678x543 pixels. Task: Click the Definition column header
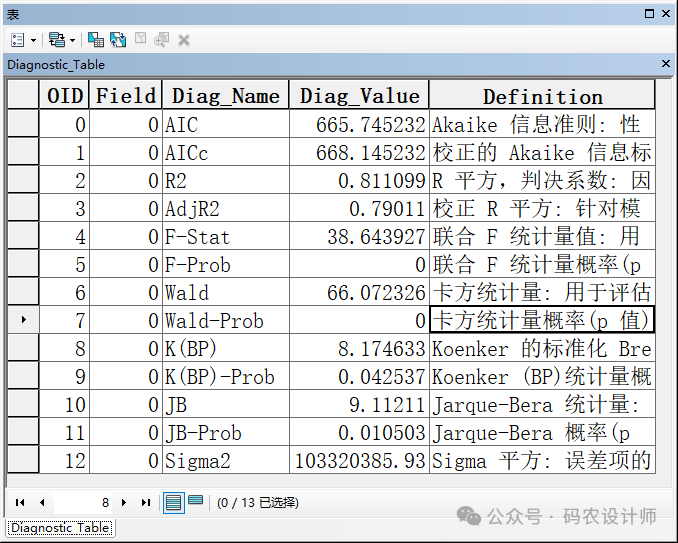tap(542, 96)
